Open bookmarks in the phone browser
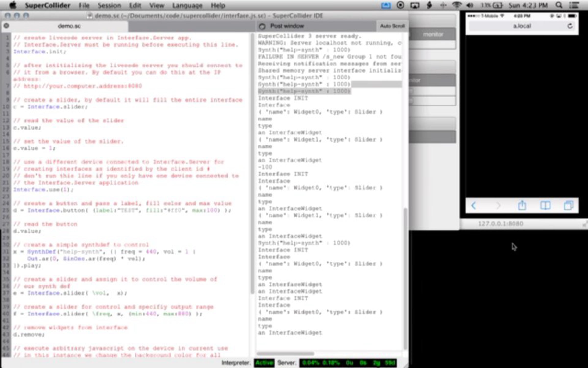This screenshot has height=368, width=588. point(545,206)
